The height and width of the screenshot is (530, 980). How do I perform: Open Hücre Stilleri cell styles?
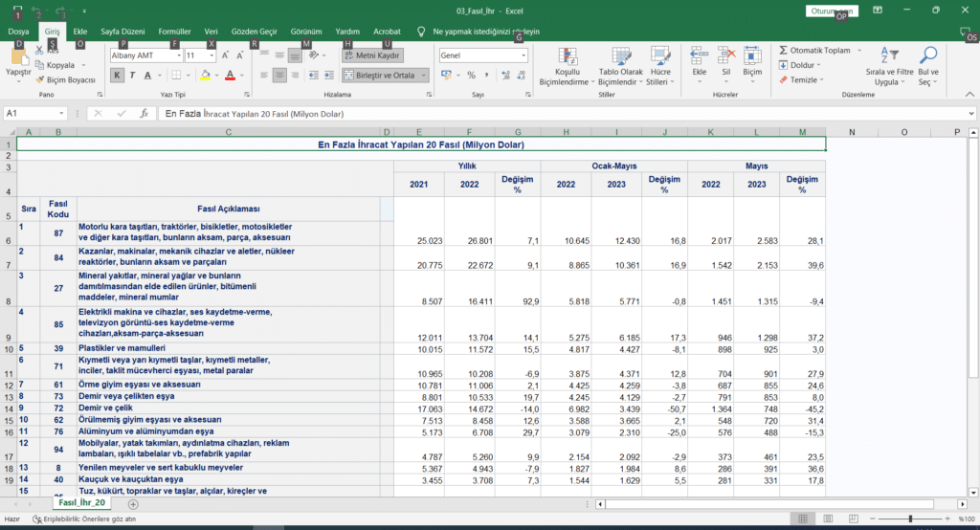click(660, 66)
